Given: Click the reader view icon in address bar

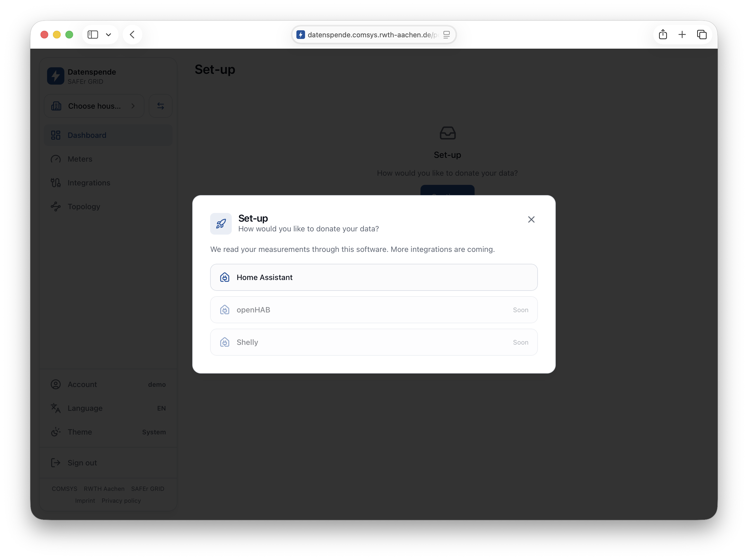Looking at the screenshot, I should click(446, 35).
